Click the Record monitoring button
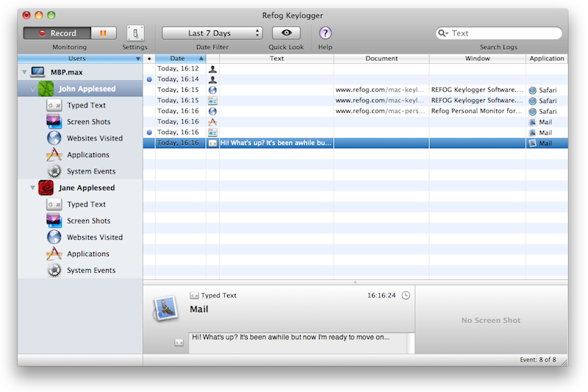 [x=57, y=33]
